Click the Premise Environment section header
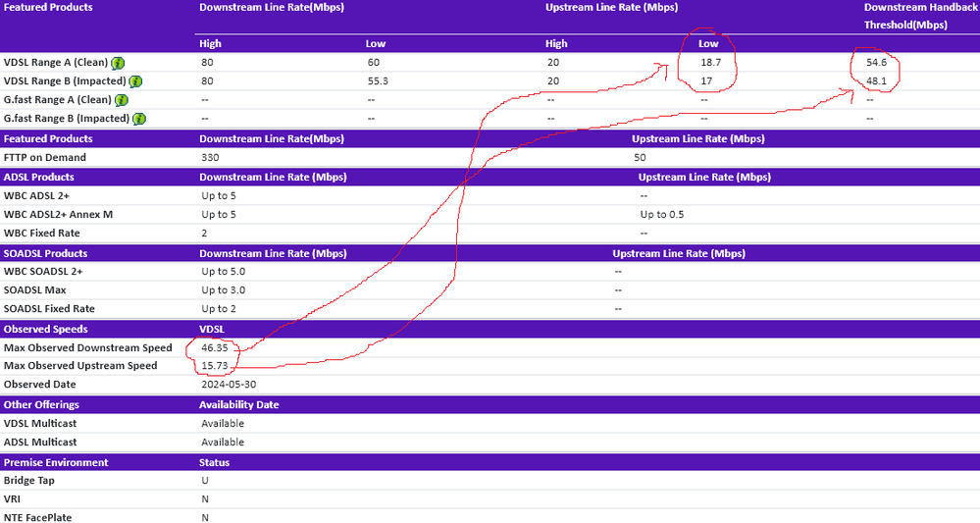The image size is (980, 523). (56, 462)
